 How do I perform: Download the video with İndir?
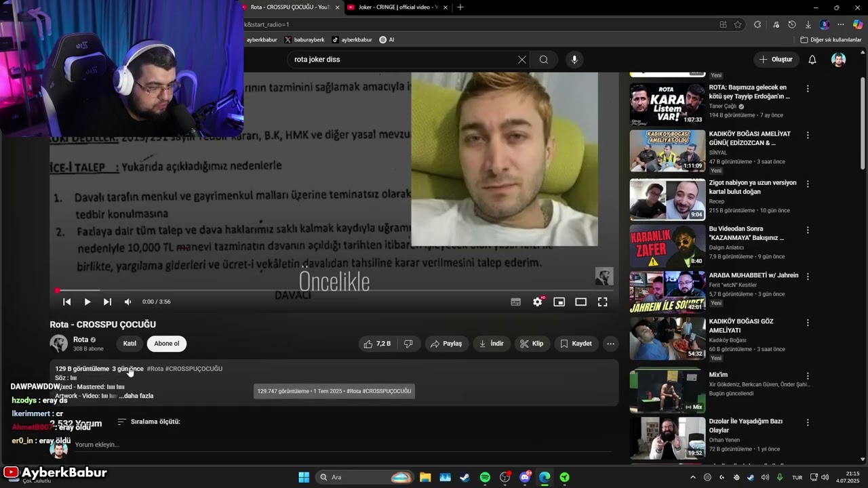pyautogui.click(x=492, y=344)
